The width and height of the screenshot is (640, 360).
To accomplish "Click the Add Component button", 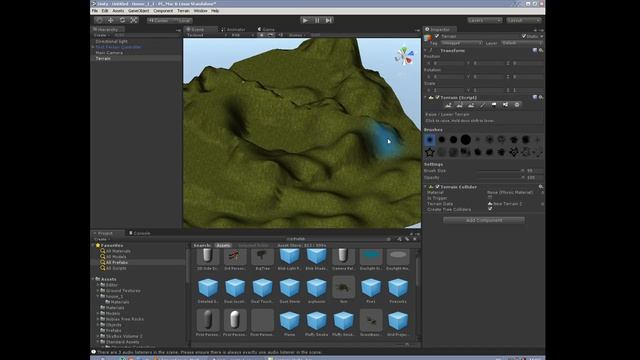I will 484,220.
